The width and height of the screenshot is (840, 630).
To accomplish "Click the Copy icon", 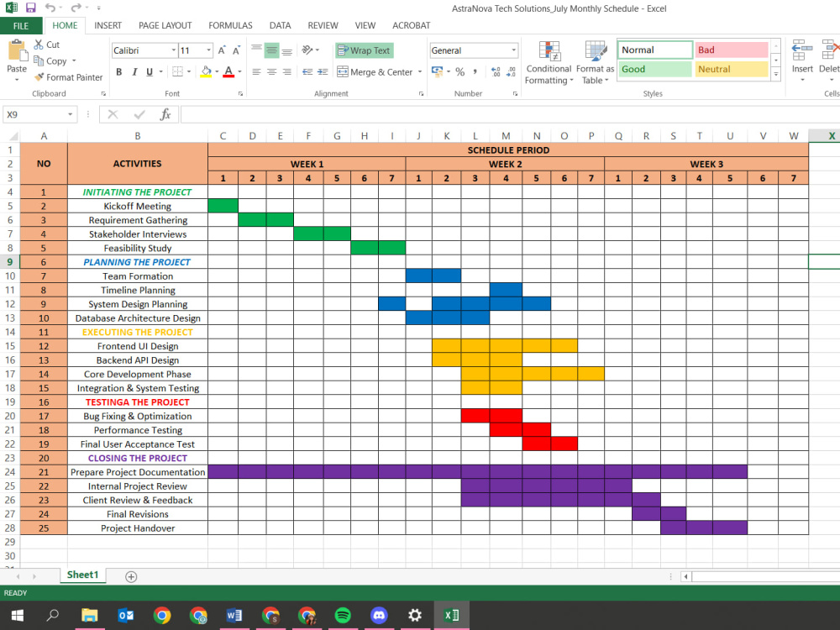I will 39,60.
